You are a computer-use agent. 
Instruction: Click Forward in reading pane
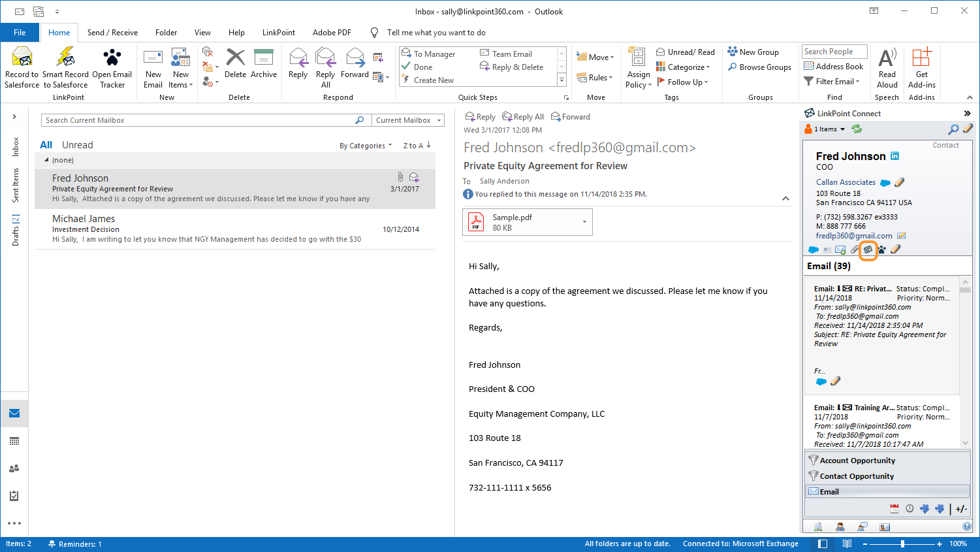point(570,117)
